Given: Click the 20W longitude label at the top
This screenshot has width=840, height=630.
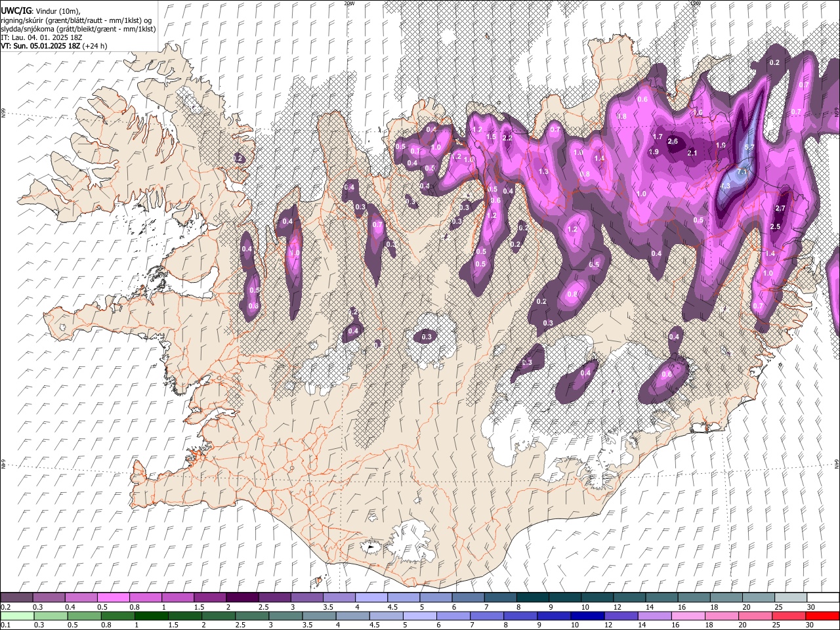Looking at the screenshot, I should pos(349,3).
